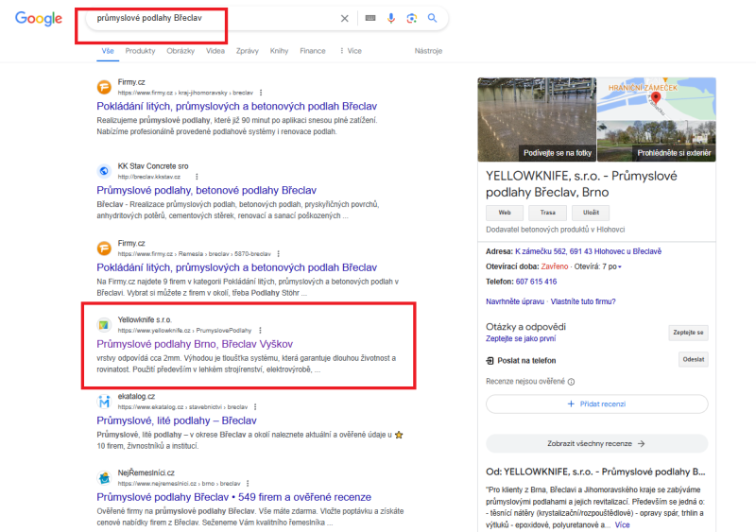The image size is (756, 532).
Task: Open options menu for Yellowknife result
Action: tap(261, 331)
